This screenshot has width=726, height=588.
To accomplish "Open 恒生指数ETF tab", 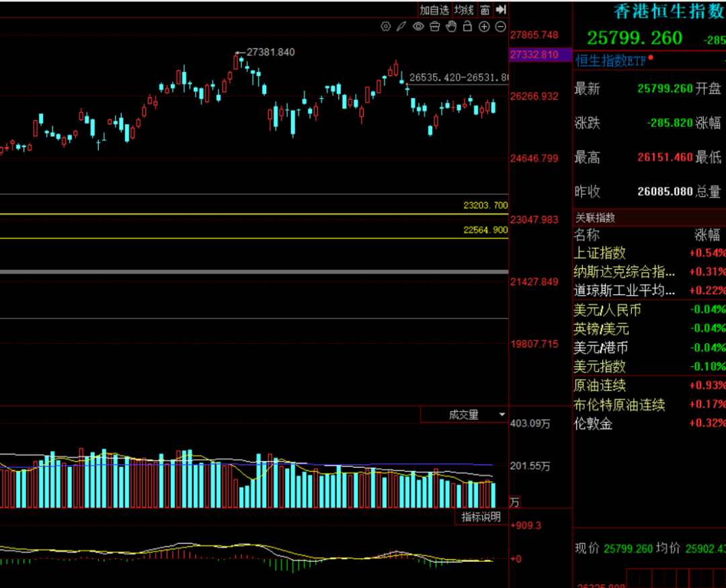I will 610,60.
